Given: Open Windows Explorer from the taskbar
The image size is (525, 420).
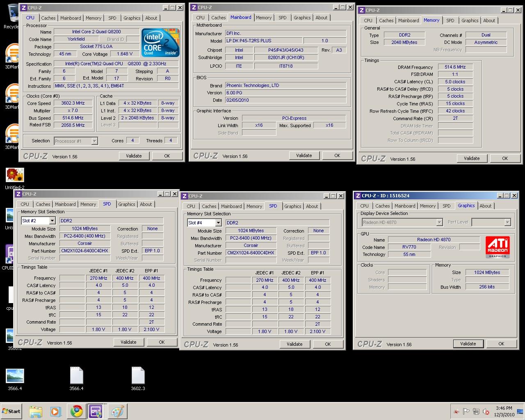Looking at the screenshot, I should (36, 411).
